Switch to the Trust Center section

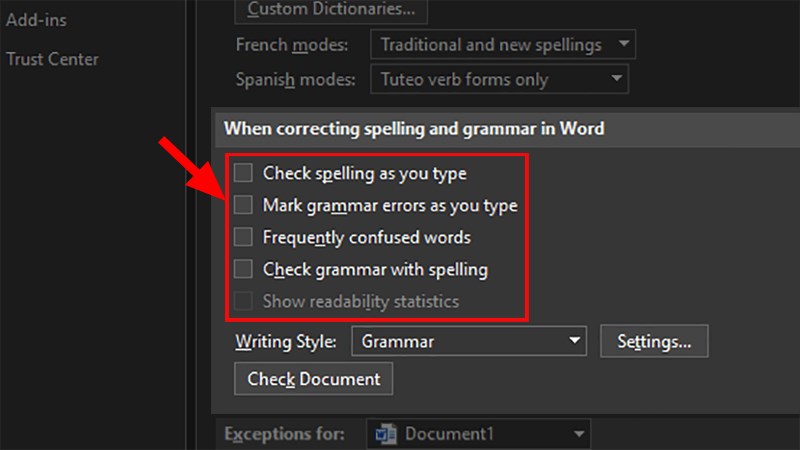click(52, 59)
